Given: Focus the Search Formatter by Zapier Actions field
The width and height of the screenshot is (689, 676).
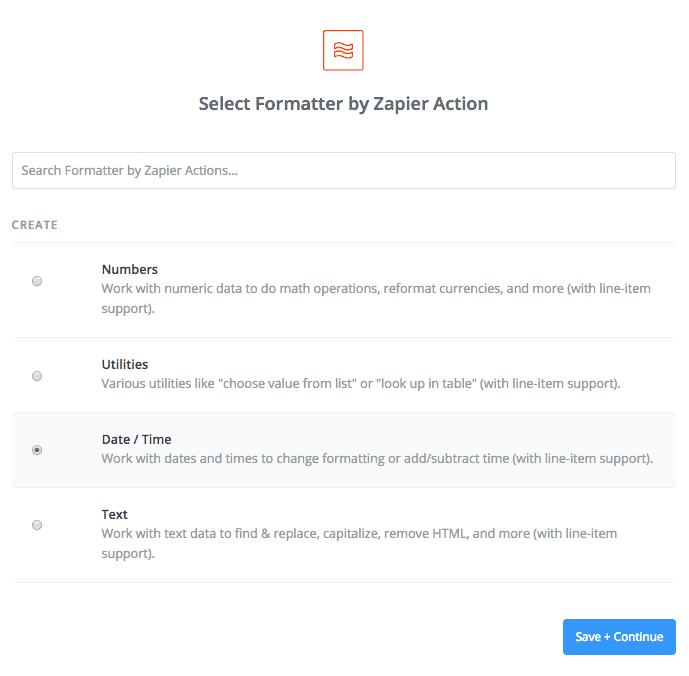Looking at the screenshot, I should point(343,170).
